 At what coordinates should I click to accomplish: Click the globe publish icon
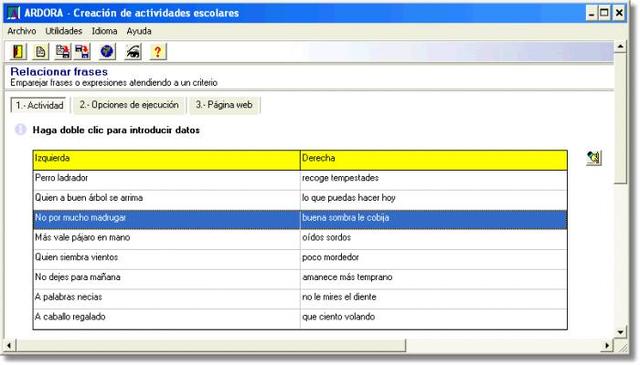tap(107, 52)
